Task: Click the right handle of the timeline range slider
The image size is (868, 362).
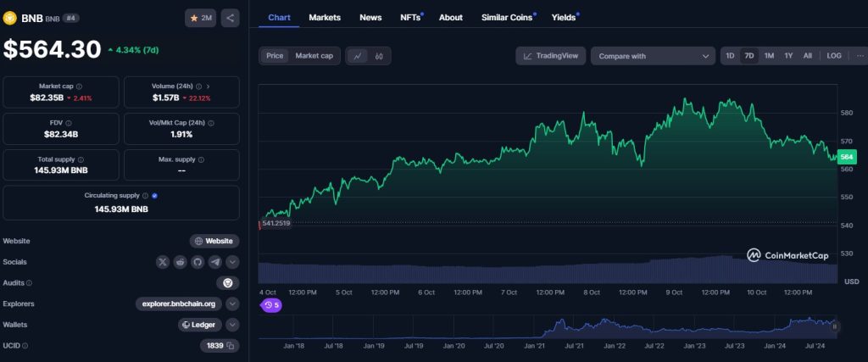Action: (x=835, y=326)
